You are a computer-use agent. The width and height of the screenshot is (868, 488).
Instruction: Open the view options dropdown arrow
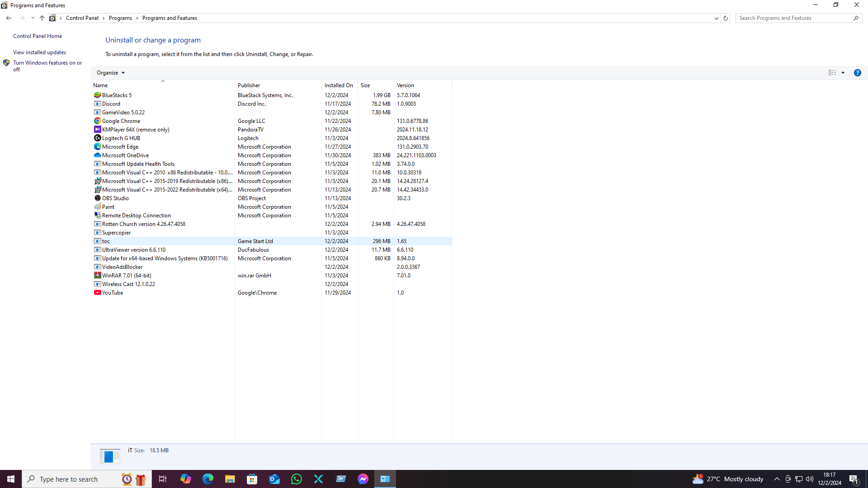[x=843, y=73]
